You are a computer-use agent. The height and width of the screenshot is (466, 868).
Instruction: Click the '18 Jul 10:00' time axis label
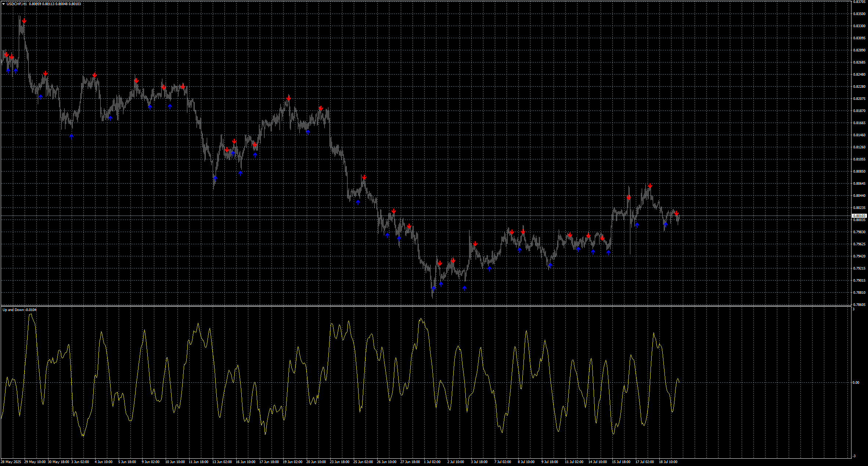click(668, 462)
